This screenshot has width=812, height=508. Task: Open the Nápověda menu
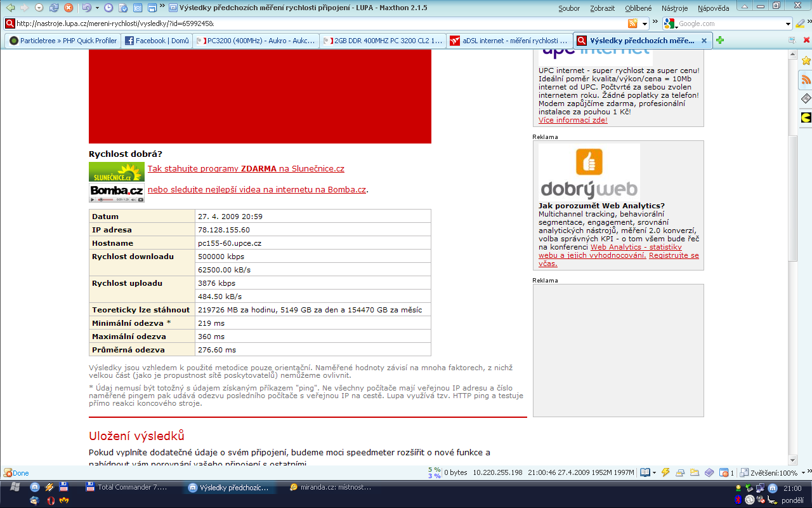pyautogui.click(x=713, y=8)
